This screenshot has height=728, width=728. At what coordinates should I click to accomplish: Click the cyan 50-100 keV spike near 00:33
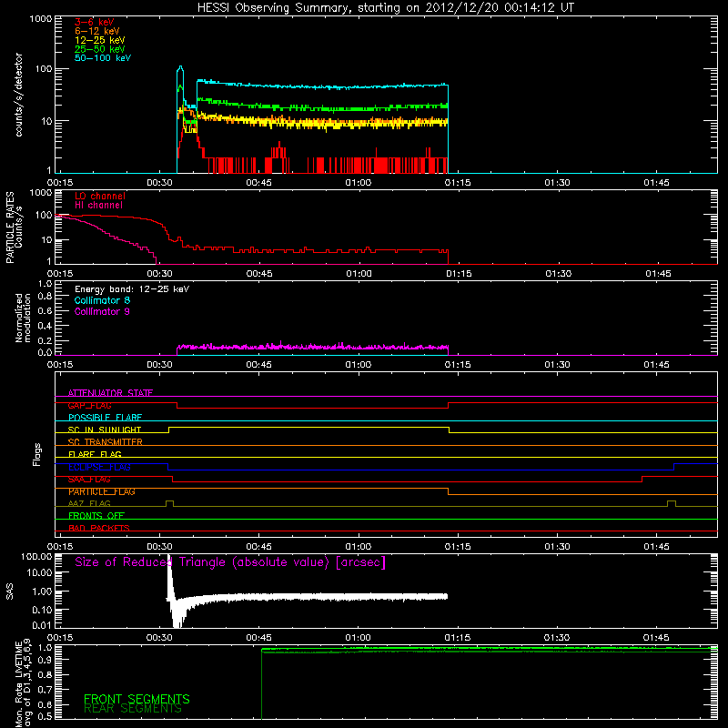[180, 69]
